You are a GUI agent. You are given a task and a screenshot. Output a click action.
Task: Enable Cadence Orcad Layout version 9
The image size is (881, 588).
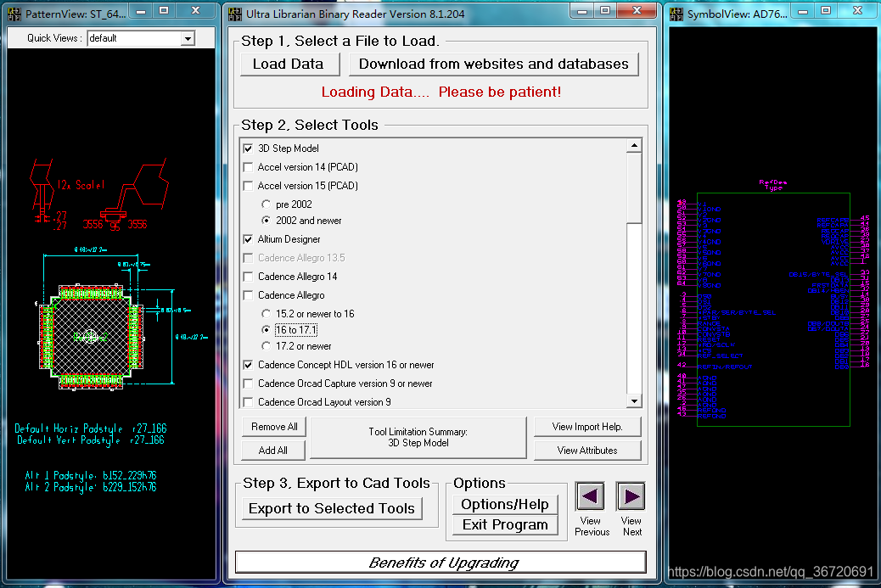click(249, 402)
